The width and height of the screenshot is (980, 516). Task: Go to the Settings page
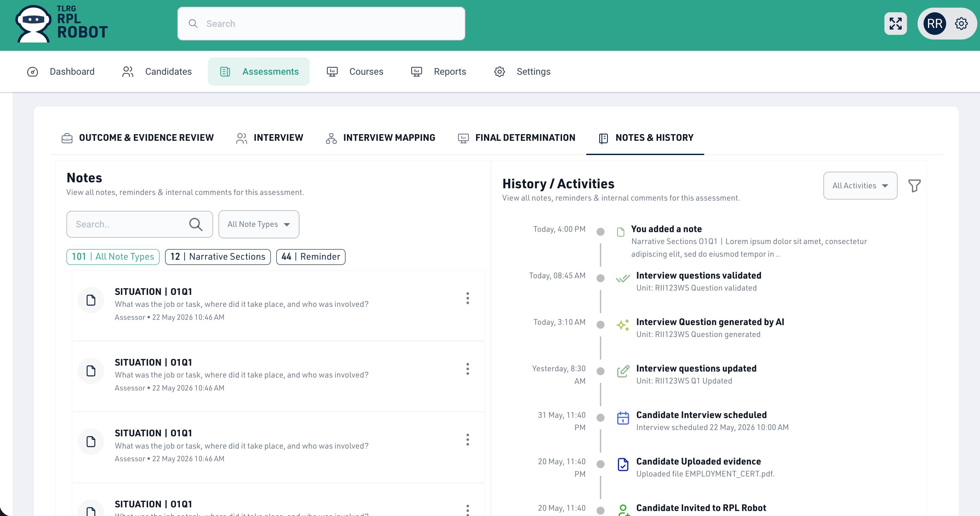522,71
